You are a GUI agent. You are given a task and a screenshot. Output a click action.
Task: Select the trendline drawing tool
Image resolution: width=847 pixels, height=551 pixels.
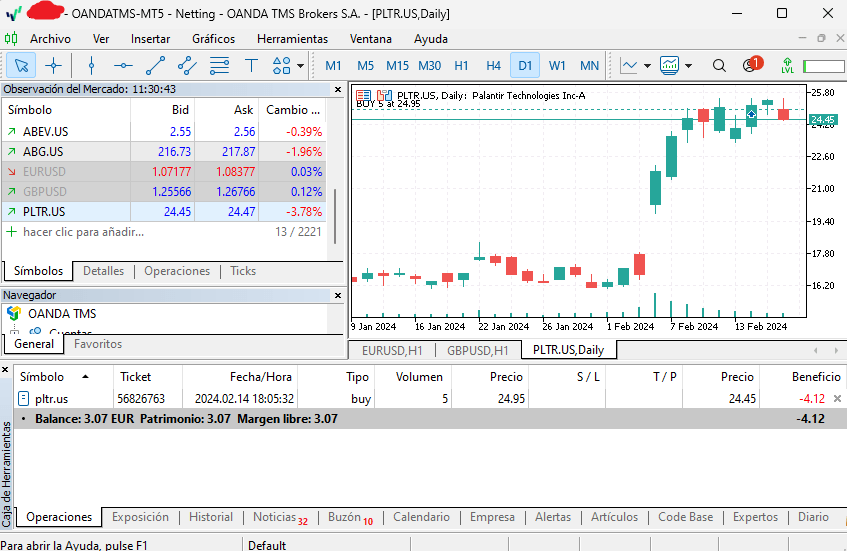[156, 66]
